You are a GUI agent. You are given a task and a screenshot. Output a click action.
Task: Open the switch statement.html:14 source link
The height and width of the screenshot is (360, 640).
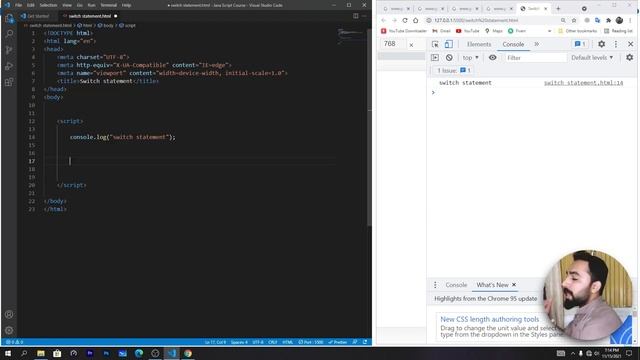(x=583, y=83)
